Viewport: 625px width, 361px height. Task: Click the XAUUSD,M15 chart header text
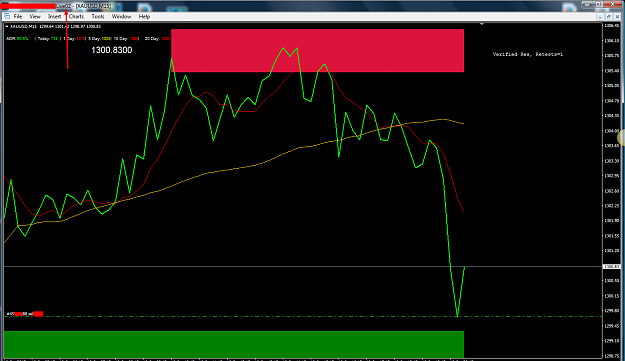click(54, 27)
